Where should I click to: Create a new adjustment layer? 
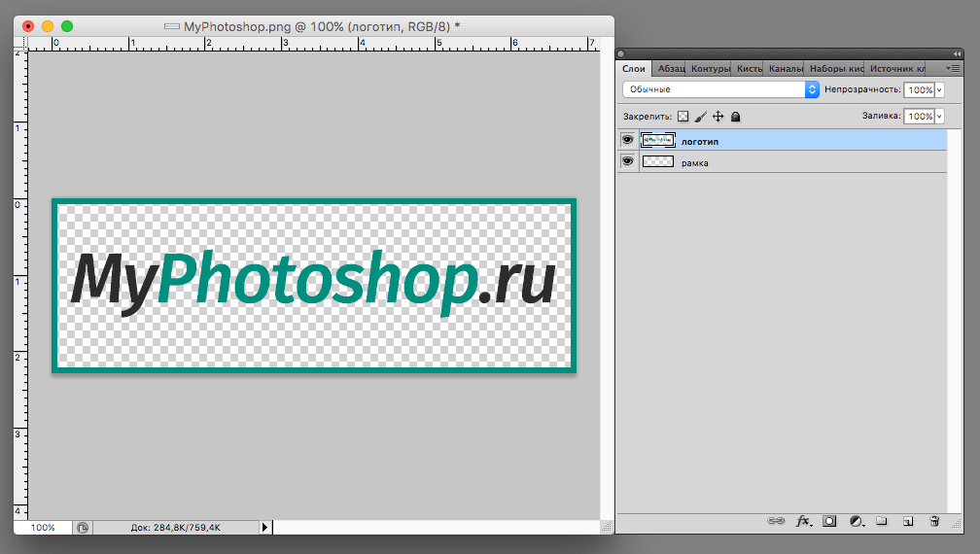click(x=856, y=521)
